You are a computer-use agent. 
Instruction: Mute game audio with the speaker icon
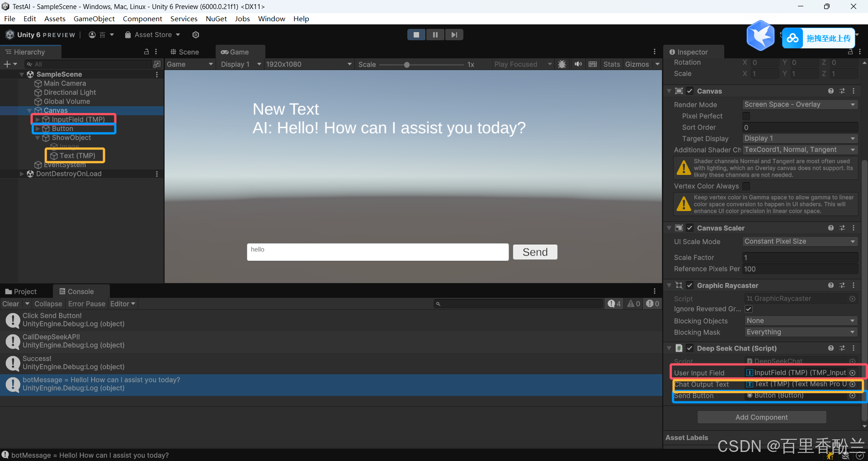tap(578, 64)
